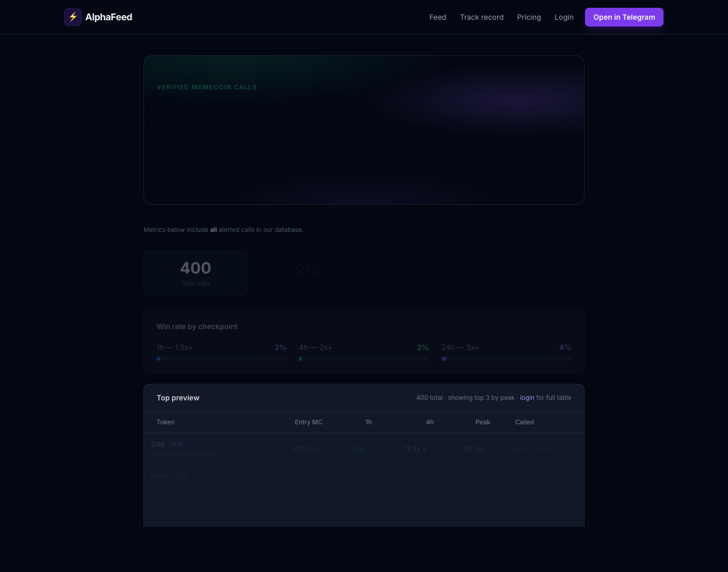Click the AlphaFeed brand name
Viewport: 728px width, 572px height.
point(109,17)
